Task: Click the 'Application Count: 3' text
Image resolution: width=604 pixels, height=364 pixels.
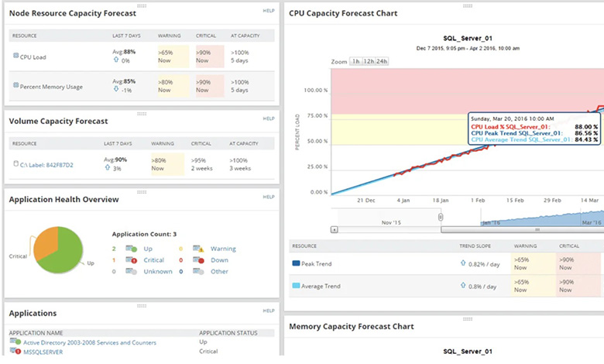Action: 144,234
